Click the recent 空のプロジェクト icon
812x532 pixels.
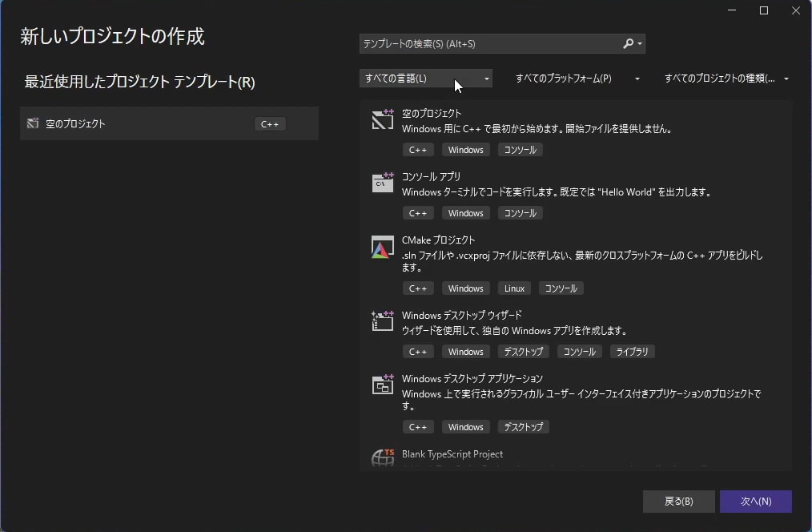click(x=33, y=123)
